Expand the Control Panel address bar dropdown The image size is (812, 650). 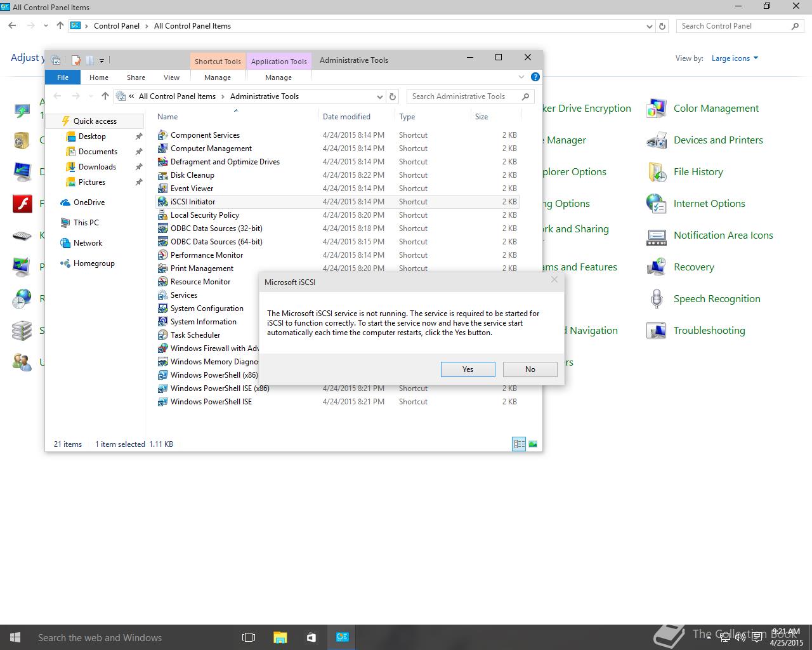point(649,26)
